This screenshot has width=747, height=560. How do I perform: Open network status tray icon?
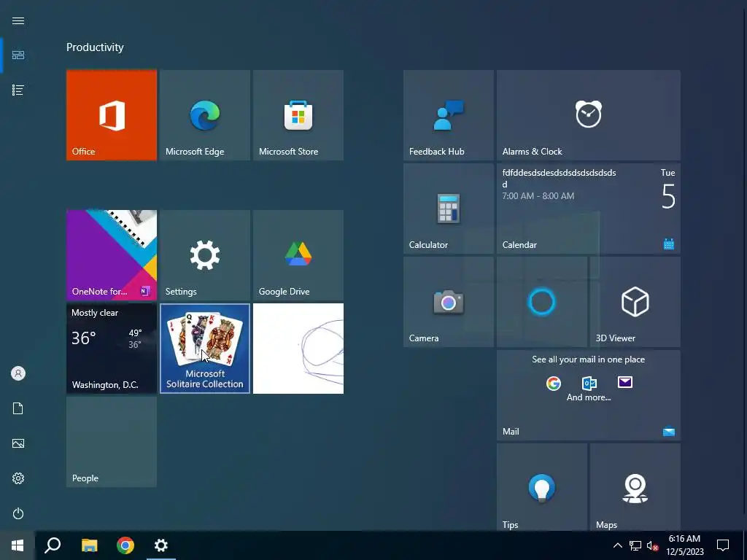pyautogui.click(x=635, y=545)
